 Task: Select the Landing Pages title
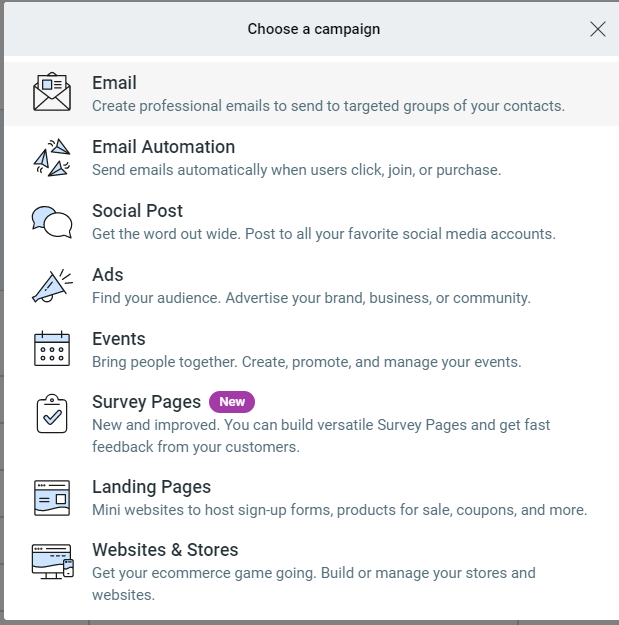click(x=151, y=487)
